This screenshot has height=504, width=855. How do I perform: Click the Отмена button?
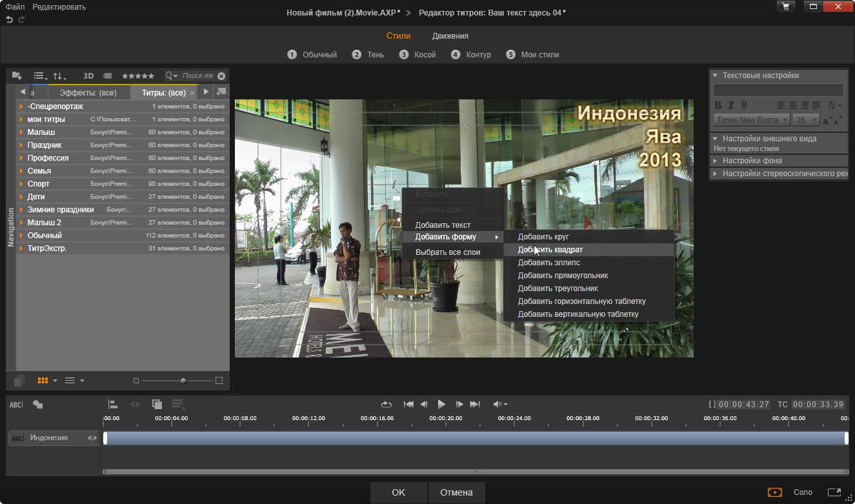click(456, 492)
